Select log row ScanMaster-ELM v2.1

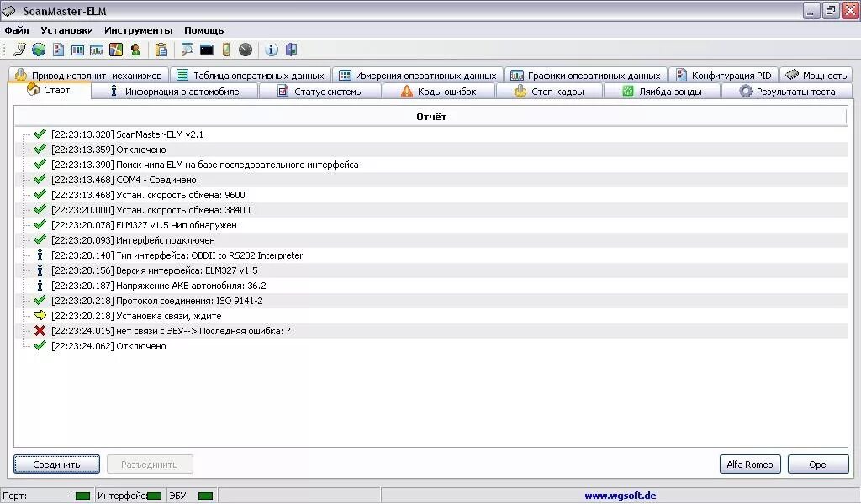[431, 134]
